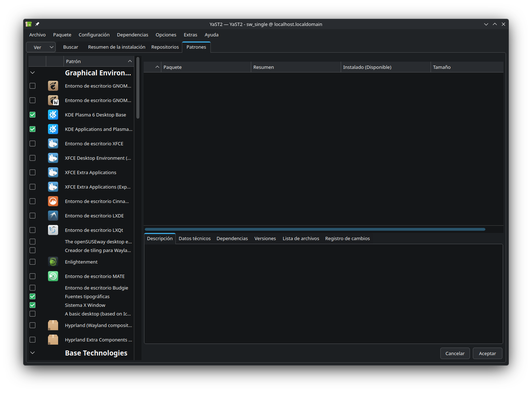Click the LXDE desktop pattern icon
This screenshot has height=393, width=532.
pos(53,216)
